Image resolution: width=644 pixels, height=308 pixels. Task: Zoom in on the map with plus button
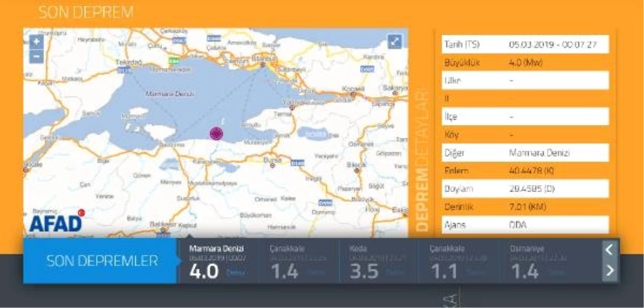pyautogui.click(x=36, y=41)
